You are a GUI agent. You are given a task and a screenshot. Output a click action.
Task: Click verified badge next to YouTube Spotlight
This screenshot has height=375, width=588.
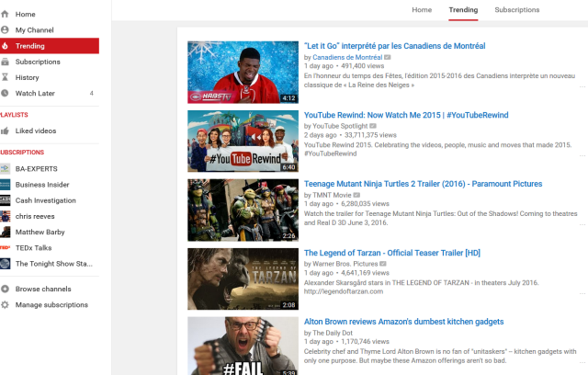373,126
